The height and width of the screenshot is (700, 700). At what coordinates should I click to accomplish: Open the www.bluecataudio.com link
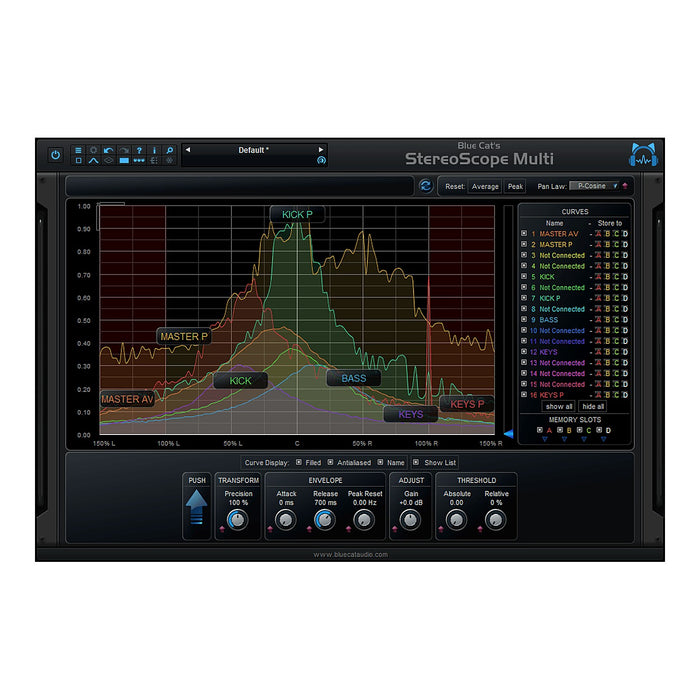coord(350,554)
